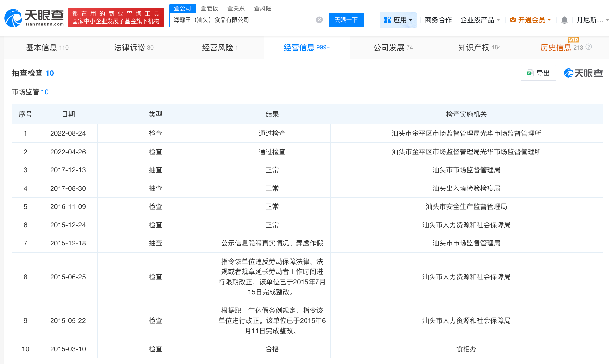Viewport: 609px width, 364px height.
Task: Open the 丹尼斯 user account menu
Action: (592, 20)
